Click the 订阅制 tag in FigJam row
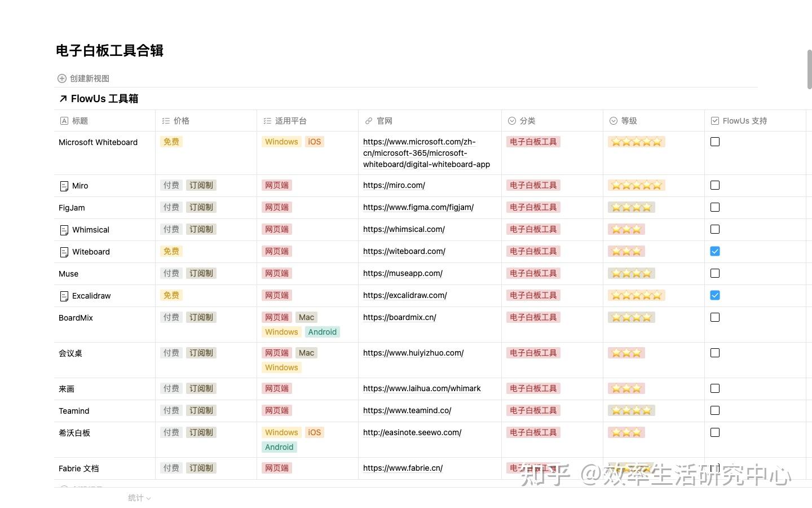Viewport: 812px width, 508px height. point(201,207)
